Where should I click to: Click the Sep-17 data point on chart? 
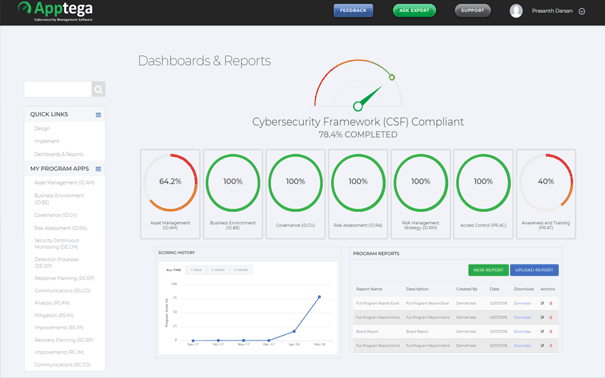[x=193, y=341]
